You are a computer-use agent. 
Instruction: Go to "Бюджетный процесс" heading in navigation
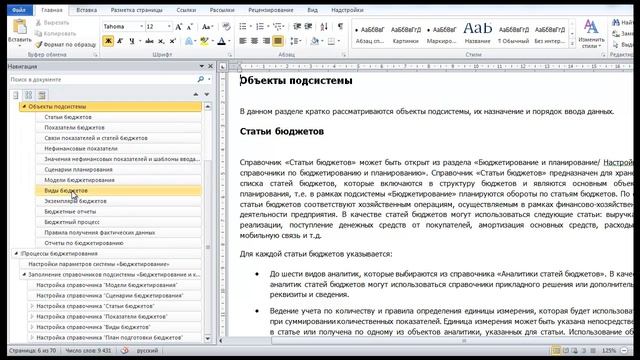(x=118, y=222)
